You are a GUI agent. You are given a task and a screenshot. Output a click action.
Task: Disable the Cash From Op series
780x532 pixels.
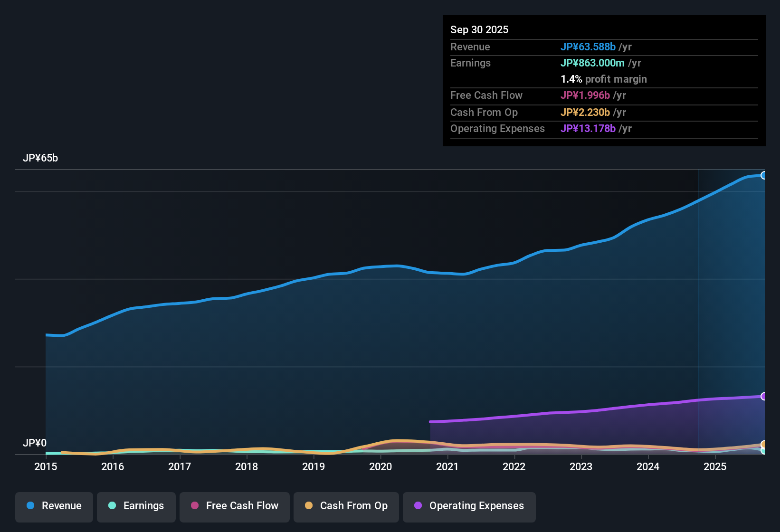tap(346, 507)
